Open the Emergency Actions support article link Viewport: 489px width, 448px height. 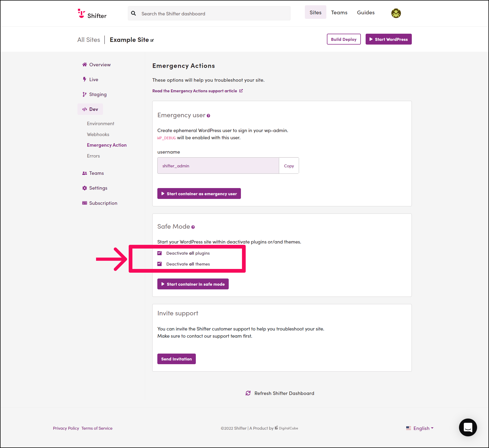click(x=195, y=91)
